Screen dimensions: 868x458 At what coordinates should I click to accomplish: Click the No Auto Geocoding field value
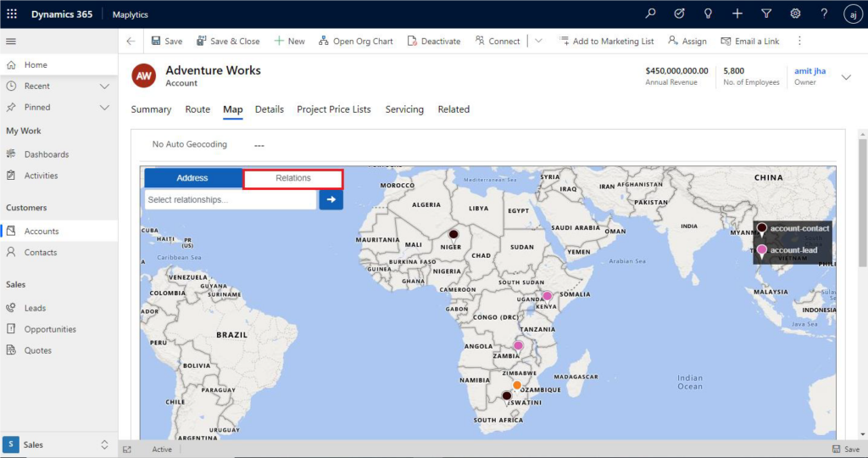259,145
